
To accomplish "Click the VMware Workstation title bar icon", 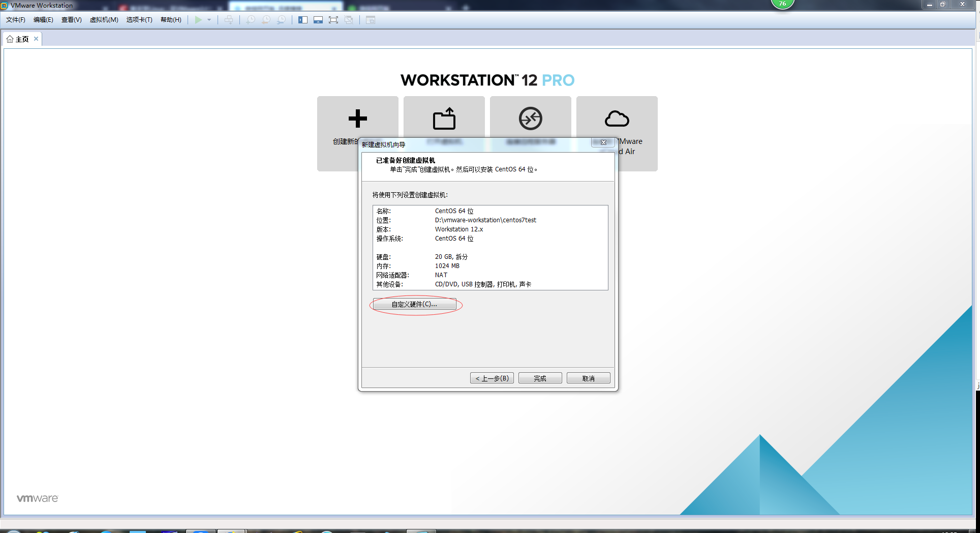I will click(4, 6).
